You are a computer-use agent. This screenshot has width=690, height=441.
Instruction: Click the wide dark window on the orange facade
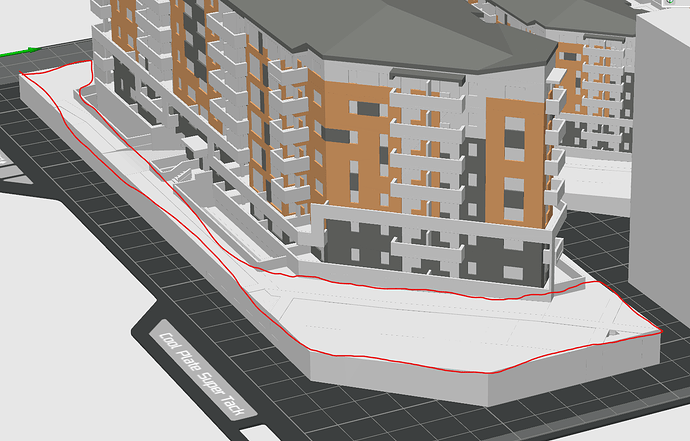point(368,109)
